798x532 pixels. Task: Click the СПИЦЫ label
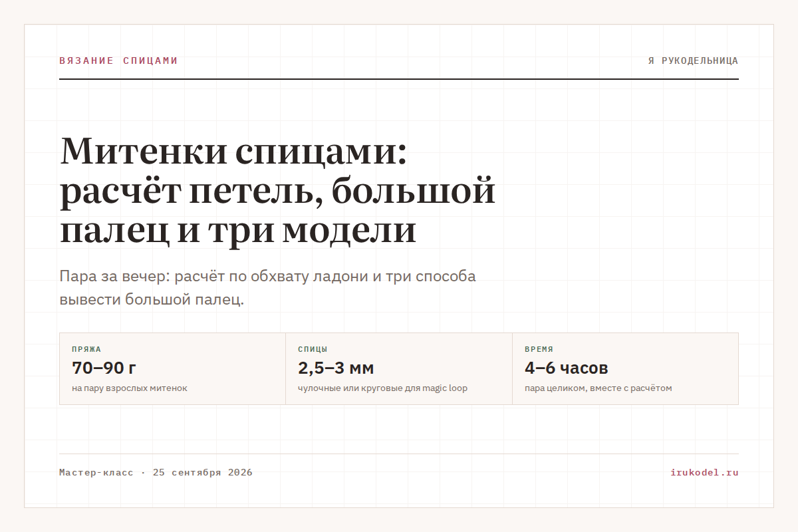313,349
